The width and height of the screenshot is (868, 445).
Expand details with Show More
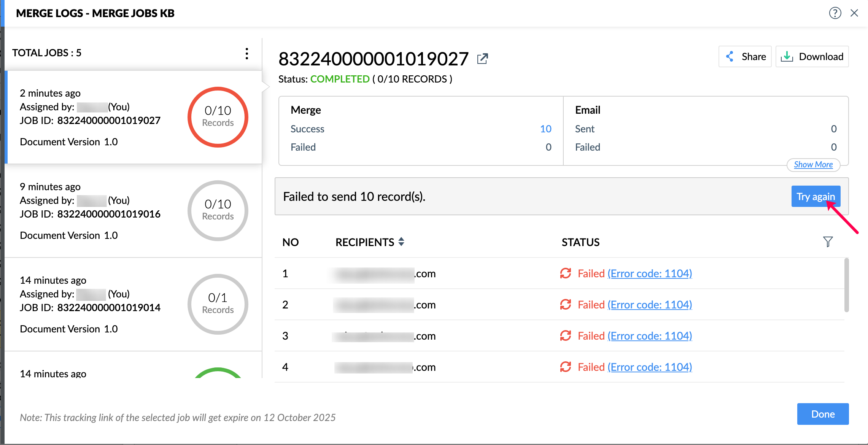click(x=813, y=165)
